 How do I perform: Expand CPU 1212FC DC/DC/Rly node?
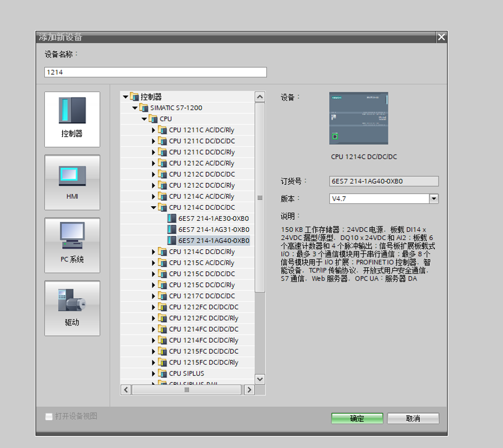pos(154,318)
